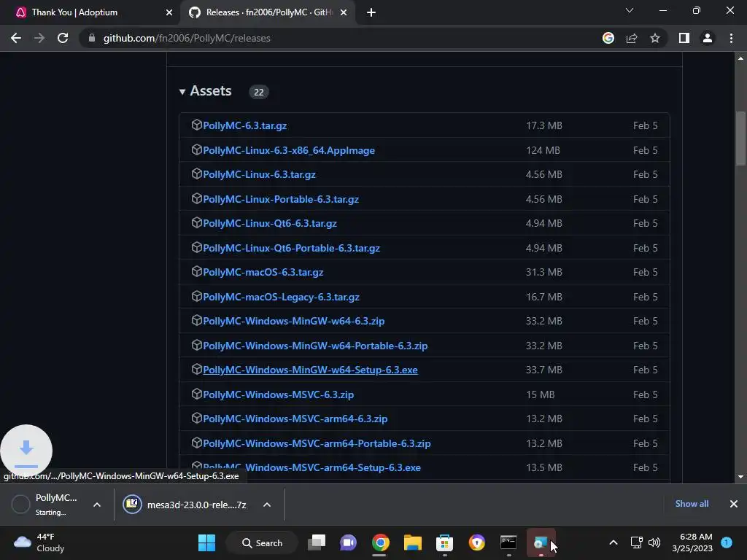
Task: Open the browser side panel
Action: click(684, 38)
